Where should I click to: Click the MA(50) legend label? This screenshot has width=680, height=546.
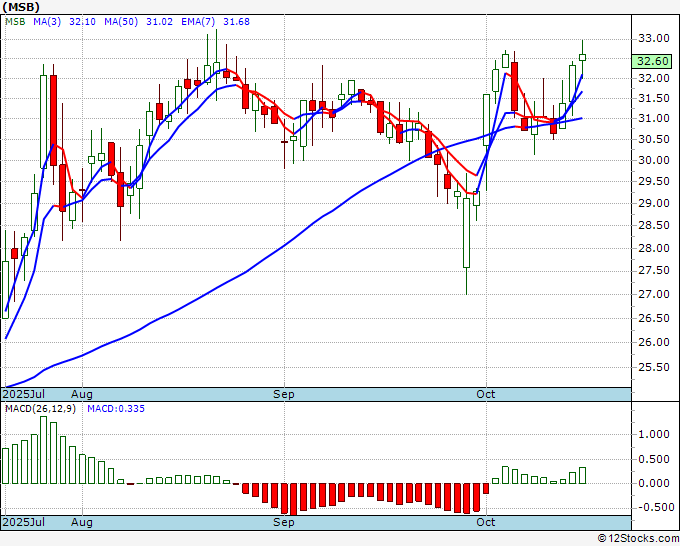[121, 21]
